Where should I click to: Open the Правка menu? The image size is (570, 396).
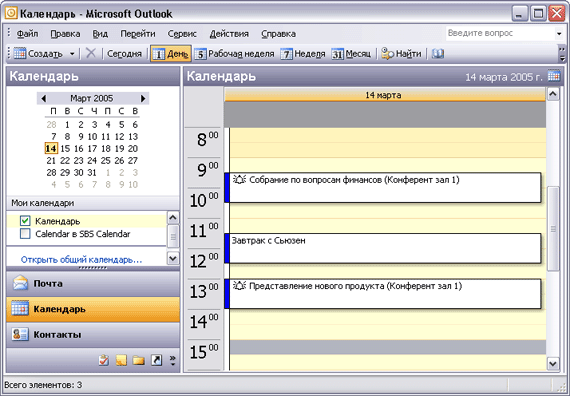pyautogui.click(x=65, y=34)
